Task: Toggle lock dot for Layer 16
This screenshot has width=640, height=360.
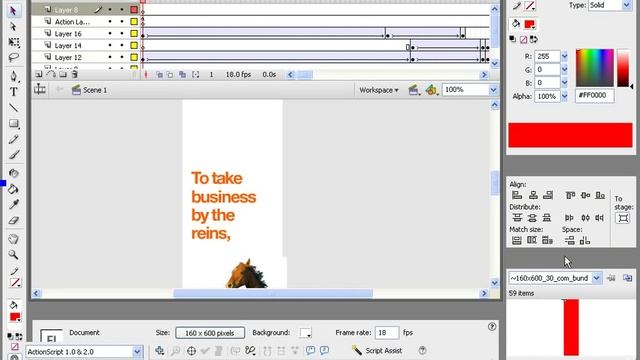Action: (122, 33)
